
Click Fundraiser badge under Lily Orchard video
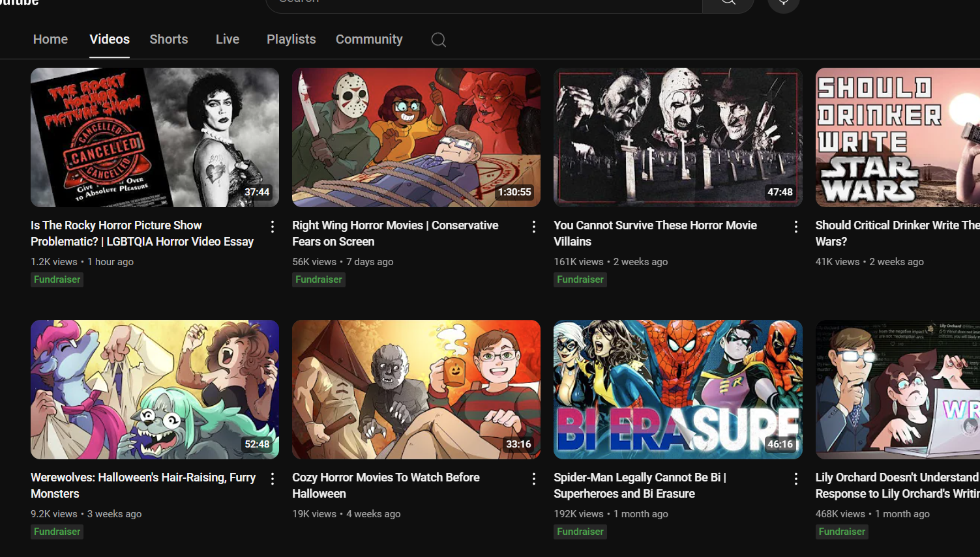842,532
